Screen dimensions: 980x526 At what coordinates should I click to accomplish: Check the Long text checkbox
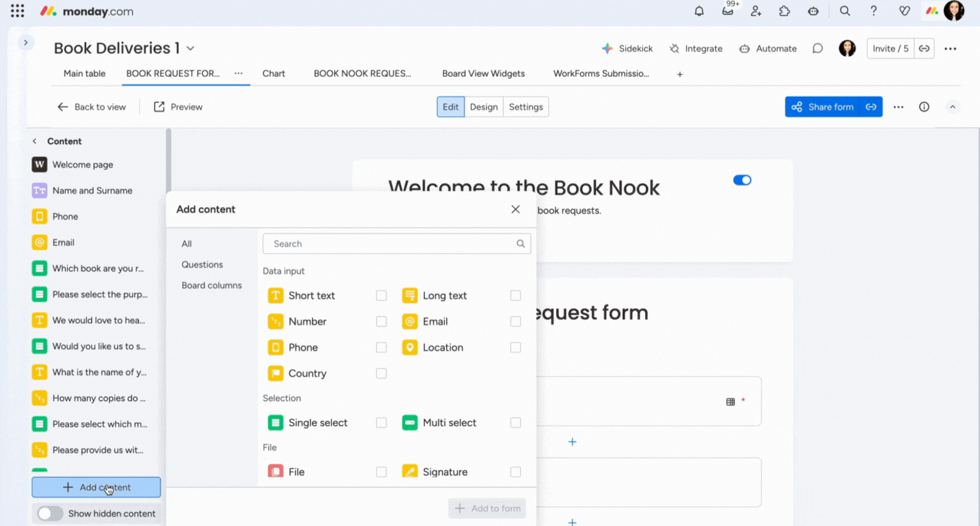515,295
